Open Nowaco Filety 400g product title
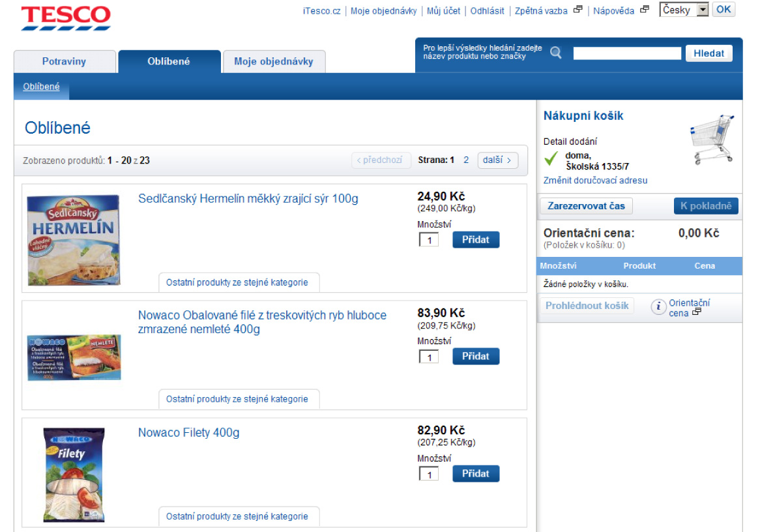The width and height of the screenshot is (760, 532). [188, 433]
